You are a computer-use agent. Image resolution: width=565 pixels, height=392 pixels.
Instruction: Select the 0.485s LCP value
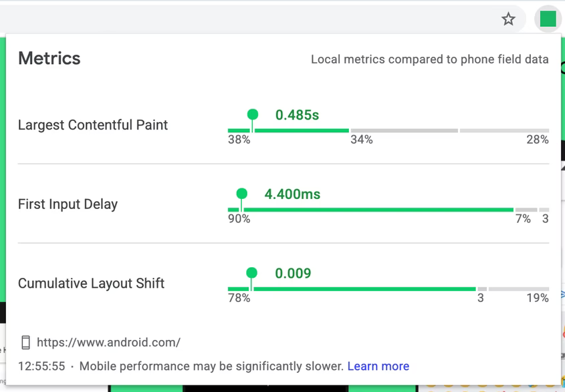point(297,115)
